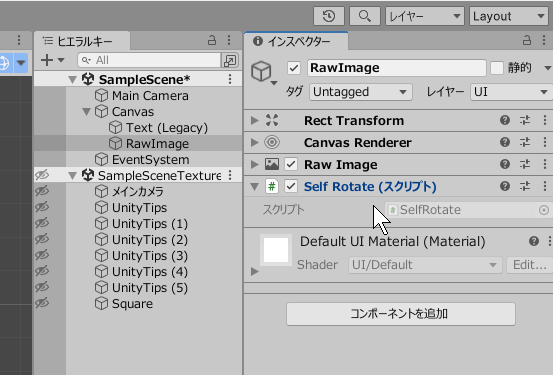Toggle the RawImage active checkbox
The image size is (553, 375).
point(294,68)
